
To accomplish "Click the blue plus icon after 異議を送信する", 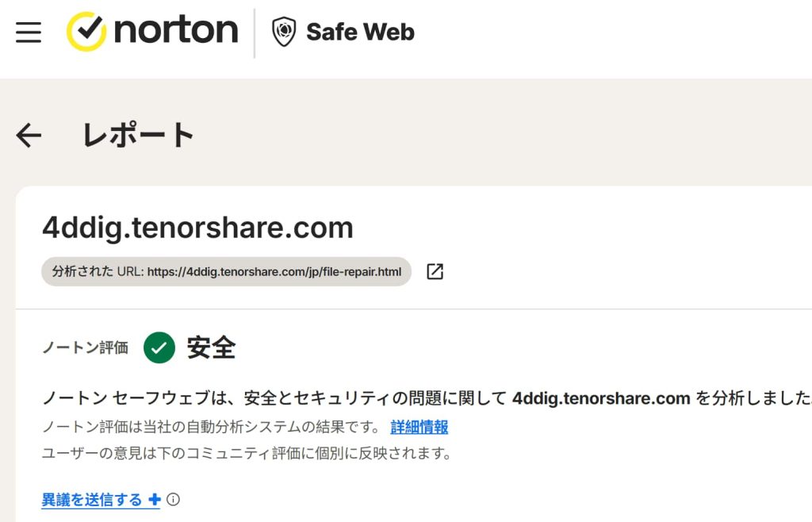I will [154, 499].
